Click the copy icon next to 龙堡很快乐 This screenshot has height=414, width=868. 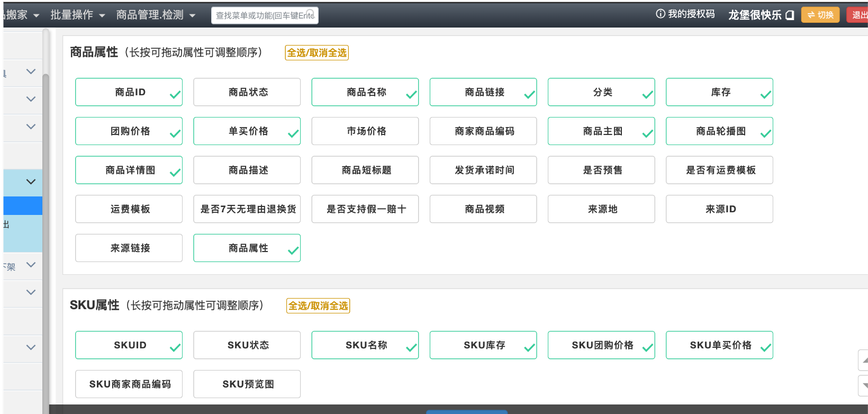790,15
